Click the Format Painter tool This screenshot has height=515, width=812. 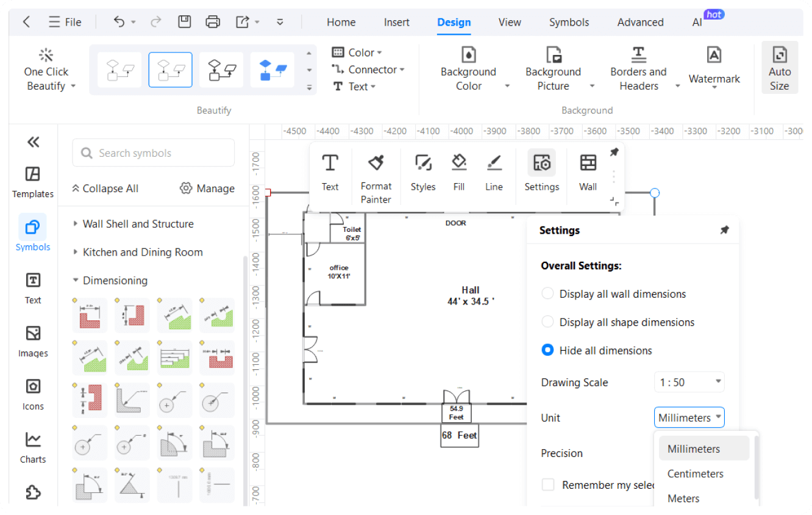[376, 179]
